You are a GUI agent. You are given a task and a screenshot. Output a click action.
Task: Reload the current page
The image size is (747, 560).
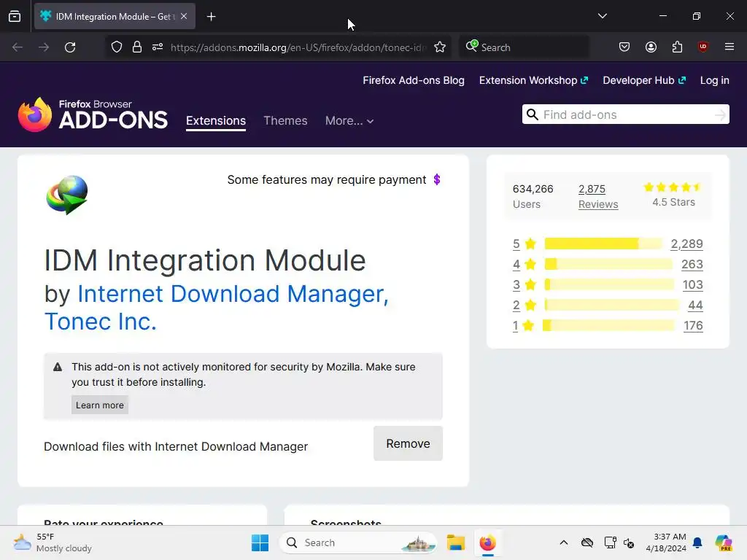[x=70, y=47]
